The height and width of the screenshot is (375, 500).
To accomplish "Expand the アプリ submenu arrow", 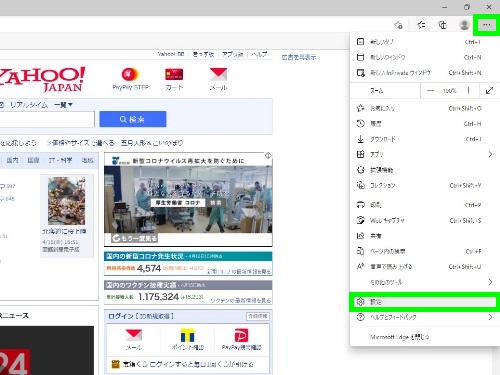I will click(490, 154).
